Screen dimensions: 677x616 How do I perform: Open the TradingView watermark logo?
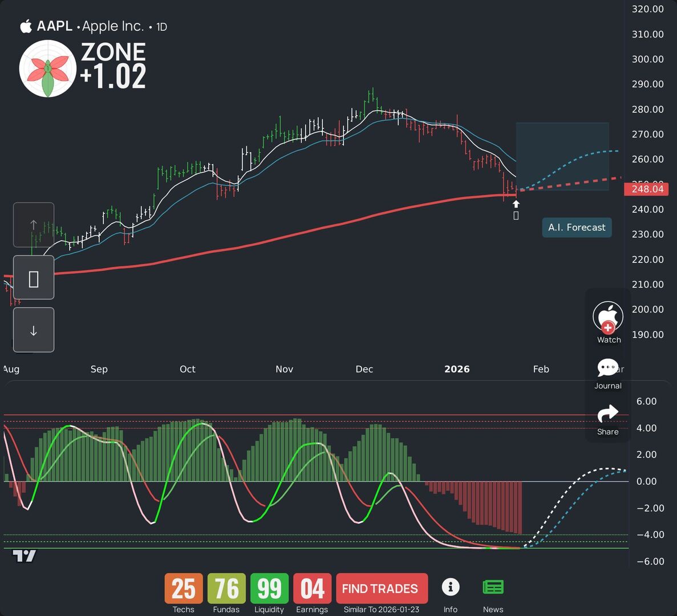24,556
